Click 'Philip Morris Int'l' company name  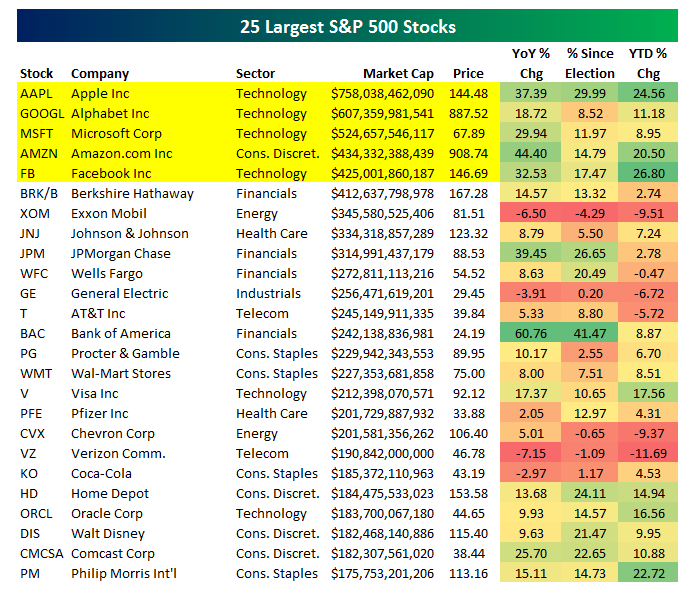coord(124,574)
